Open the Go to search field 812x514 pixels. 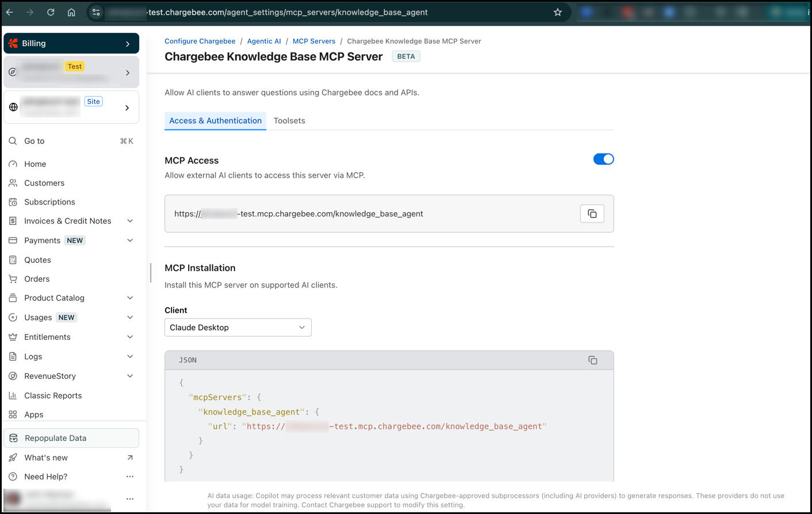71,141
